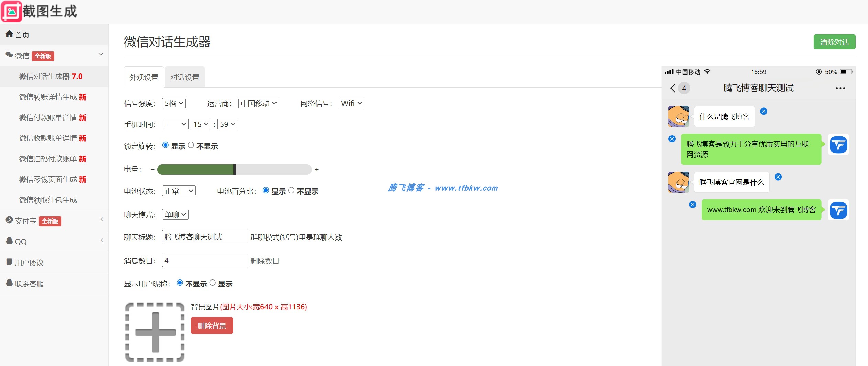The image size is (868, 366).
Task: Click the 用户协议 document icon
Action: click(x=9, y=262)
